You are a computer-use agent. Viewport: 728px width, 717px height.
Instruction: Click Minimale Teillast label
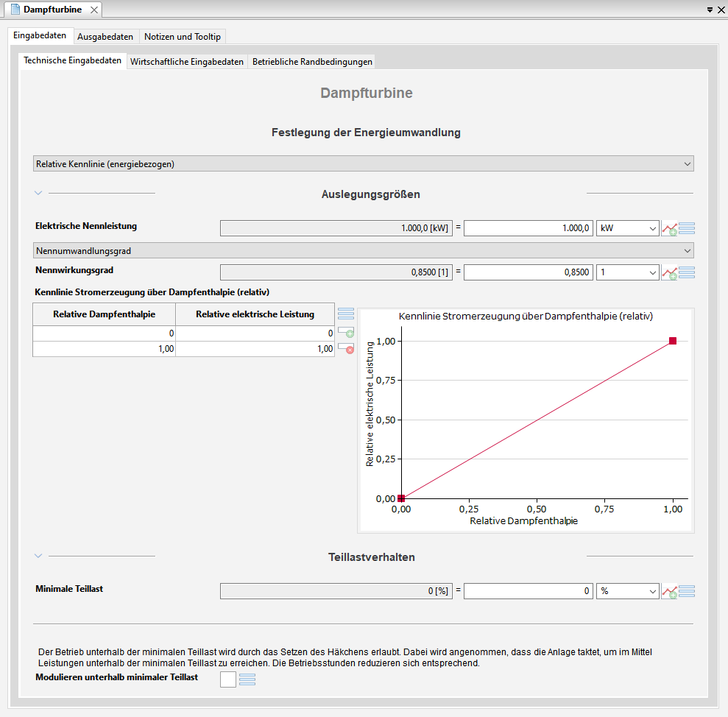click(69, 589)
